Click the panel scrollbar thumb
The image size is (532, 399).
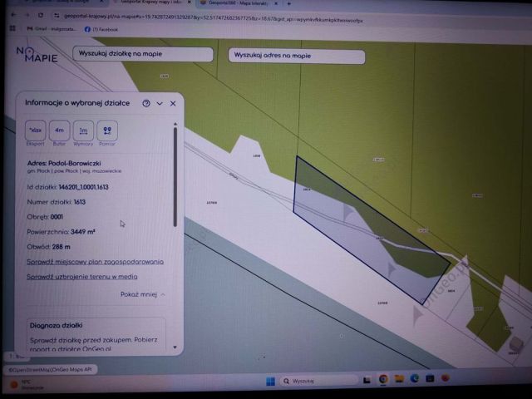click(175, 176)
